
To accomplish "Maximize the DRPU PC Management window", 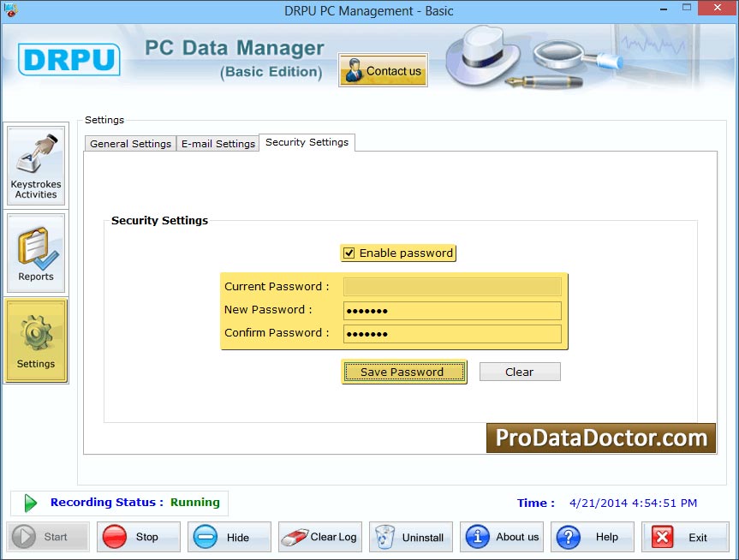I will (x=687, y=8).
